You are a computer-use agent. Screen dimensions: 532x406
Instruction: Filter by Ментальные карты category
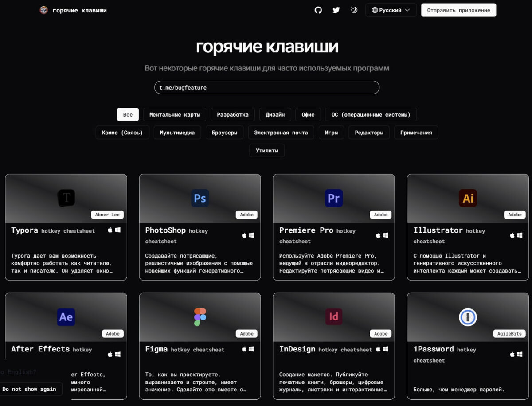click(175, 114)
